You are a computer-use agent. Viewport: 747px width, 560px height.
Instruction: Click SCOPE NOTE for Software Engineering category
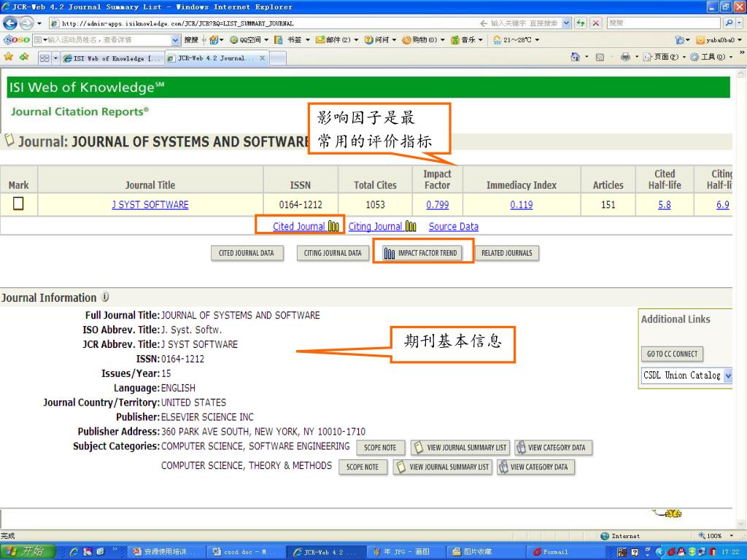click(x=380, y=448)
